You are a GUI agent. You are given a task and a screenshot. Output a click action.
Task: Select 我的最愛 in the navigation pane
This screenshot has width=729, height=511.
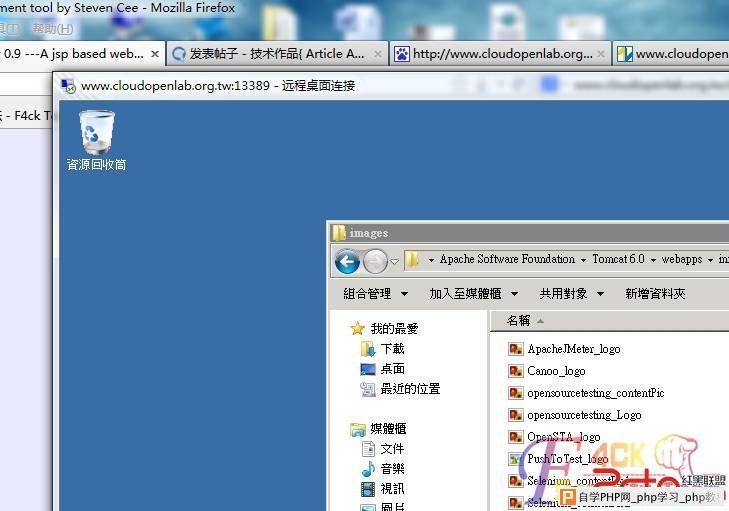click(394, 329)
